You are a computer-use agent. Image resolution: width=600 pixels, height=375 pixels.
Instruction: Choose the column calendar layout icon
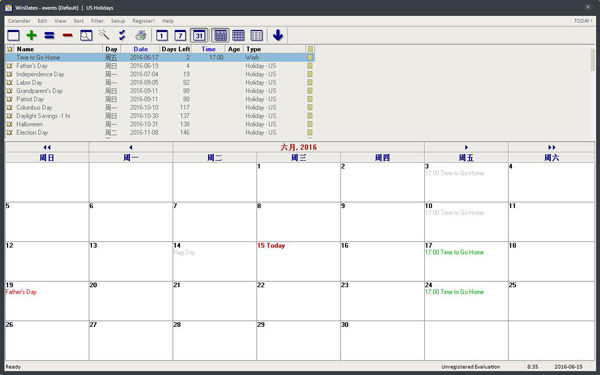pyautogui.click(x=256, y=36)
